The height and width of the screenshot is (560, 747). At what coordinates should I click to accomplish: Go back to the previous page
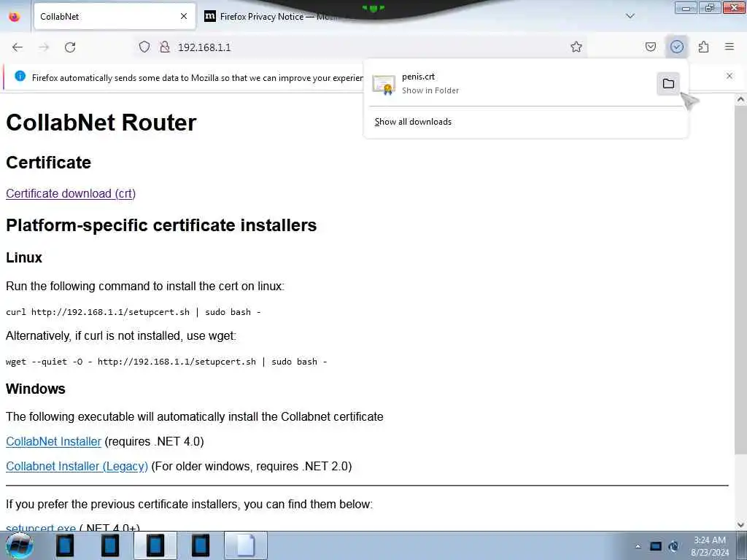coord(18,47)
